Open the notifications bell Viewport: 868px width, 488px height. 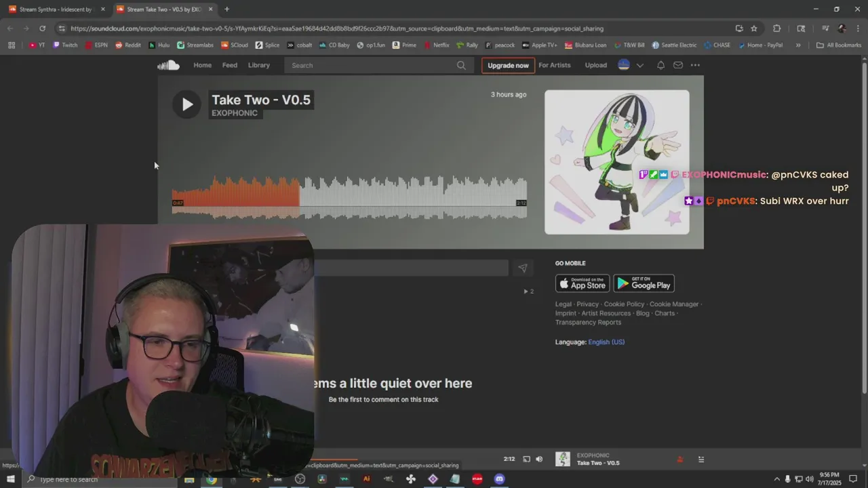pyautogui.click(x=660, y=65)
